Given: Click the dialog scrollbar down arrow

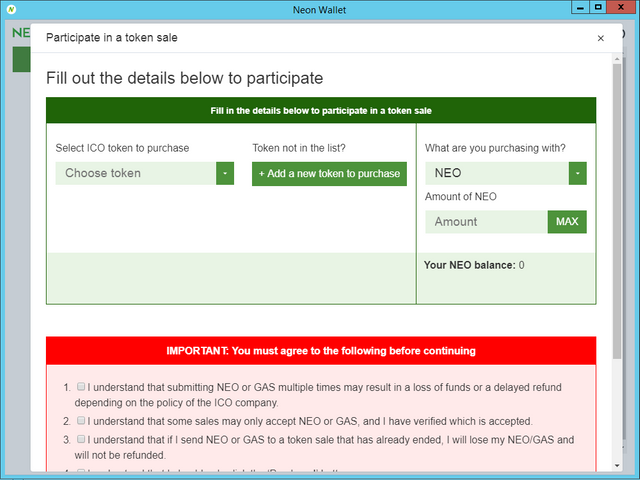Looking at the screenshot, I should click(x=617, y=465).
